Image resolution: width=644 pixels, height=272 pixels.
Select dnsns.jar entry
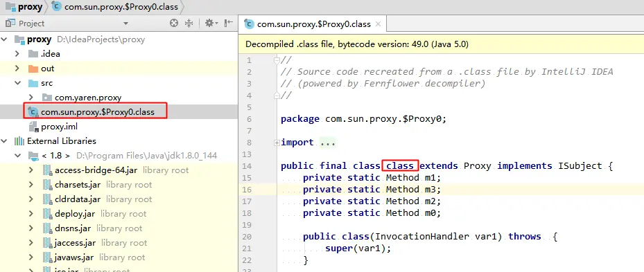click(x=73, y=228)
